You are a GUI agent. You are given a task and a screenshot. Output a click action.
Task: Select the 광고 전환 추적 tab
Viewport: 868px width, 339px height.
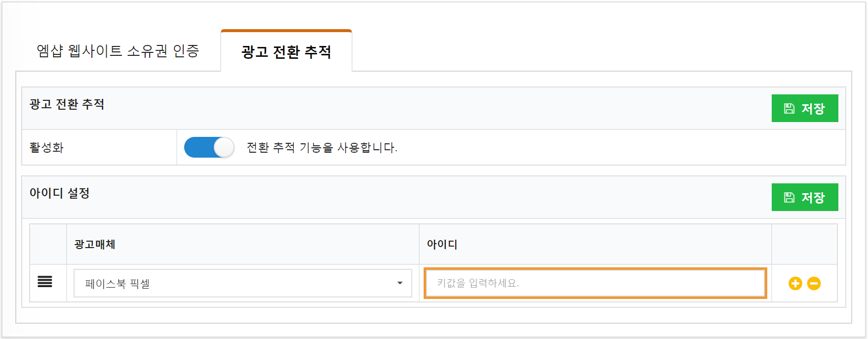pyautogui.click(x=286, y=51)
